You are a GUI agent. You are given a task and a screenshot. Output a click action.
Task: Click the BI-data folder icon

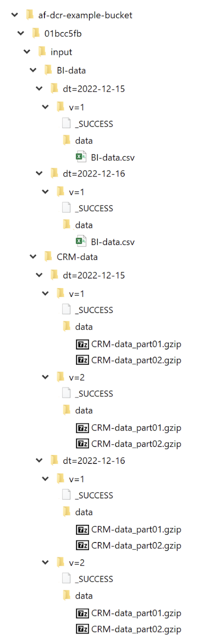(48, 70)
